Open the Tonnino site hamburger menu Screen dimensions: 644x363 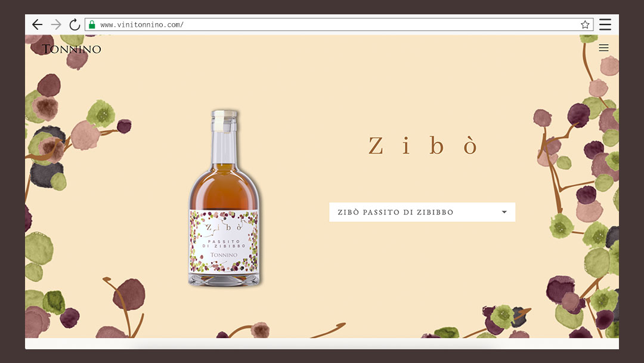coord(603,48)
